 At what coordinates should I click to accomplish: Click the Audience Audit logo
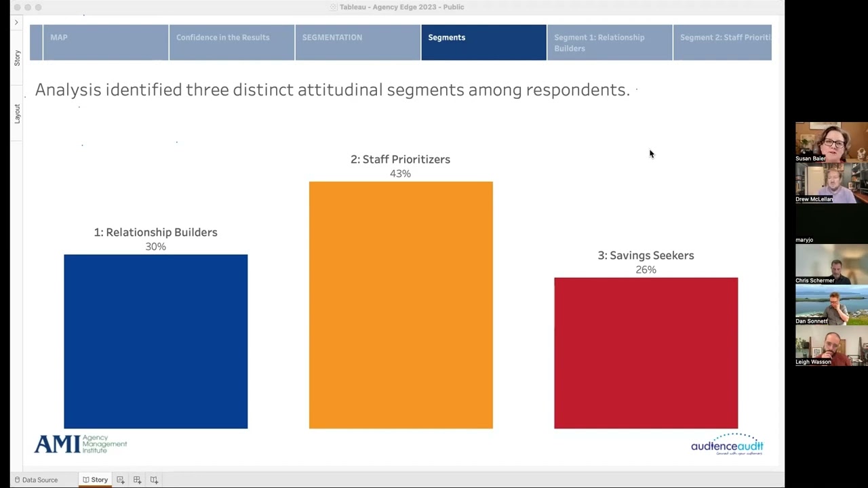tap(727, 445)
